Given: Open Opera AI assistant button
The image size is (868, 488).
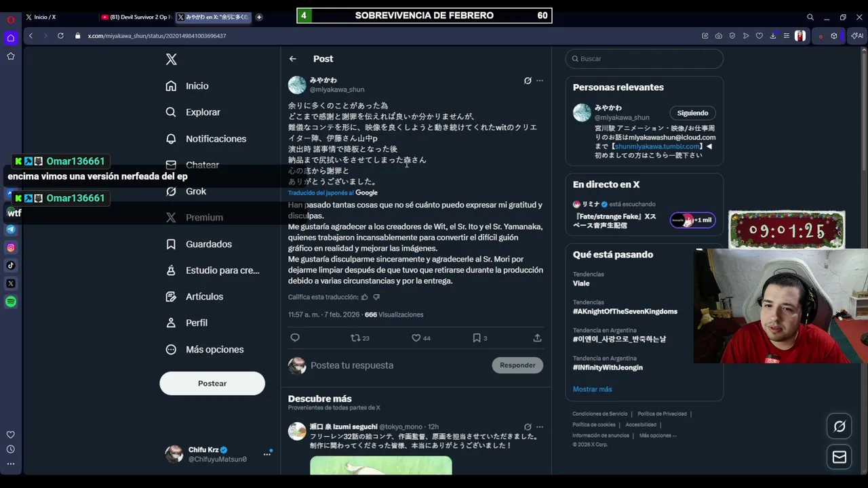Looking at the screenshot, I should [x=858, y=36].
